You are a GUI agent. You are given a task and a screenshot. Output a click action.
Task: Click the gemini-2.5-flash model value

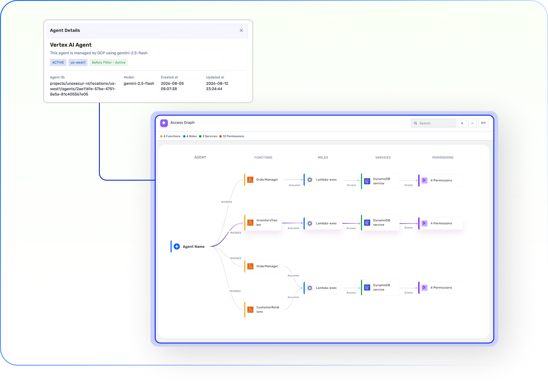(x=139, y=83)
